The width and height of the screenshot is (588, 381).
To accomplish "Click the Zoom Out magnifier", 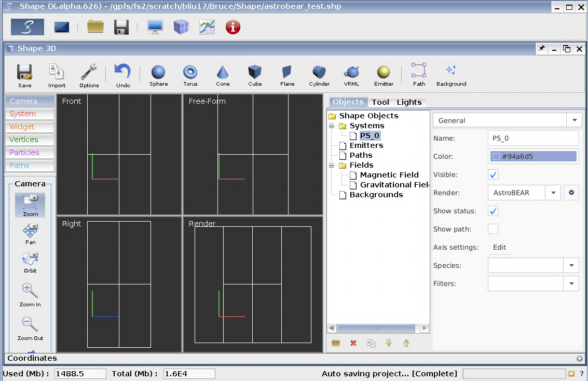I will click(x=30, y=329).
